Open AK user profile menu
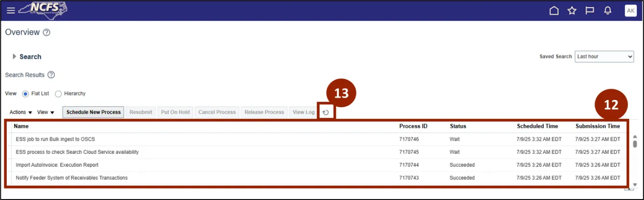The image size is (644, 200). coord(631,11)
